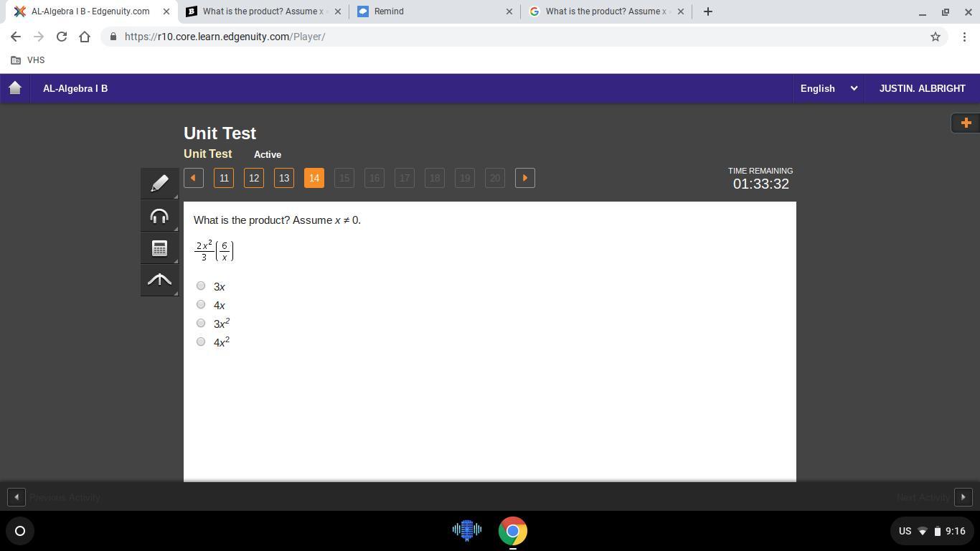Go to the Edgenuity home icon

click(x=15, y=88)
